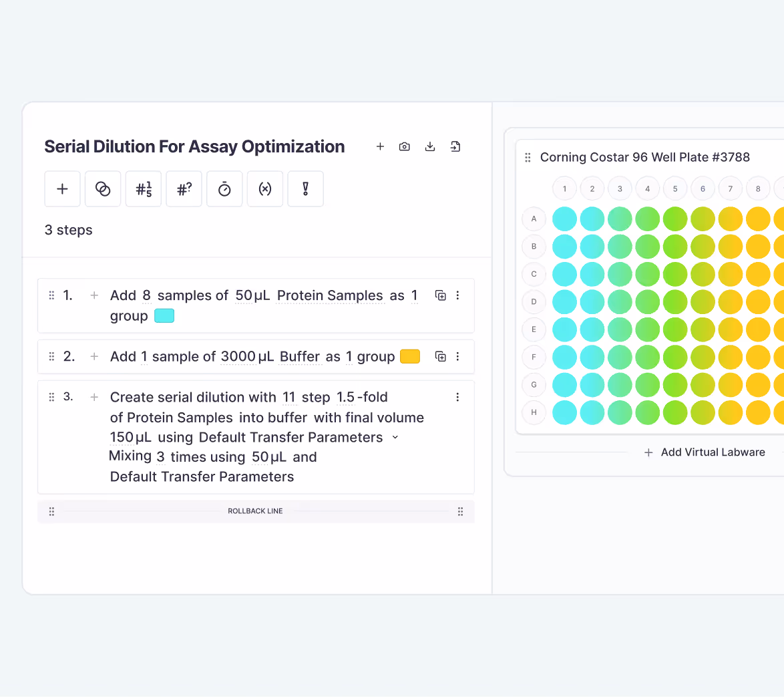Add a new step with the plus tile
The width and height of the screenshot is (784, 697).
click(62, 188)
